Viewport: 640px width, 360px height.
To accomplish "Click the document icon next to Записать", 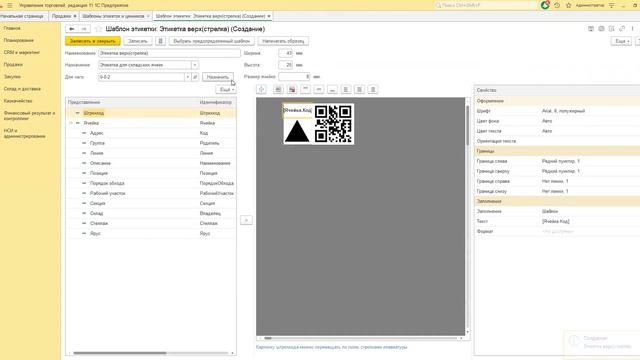I will point(160,41).
